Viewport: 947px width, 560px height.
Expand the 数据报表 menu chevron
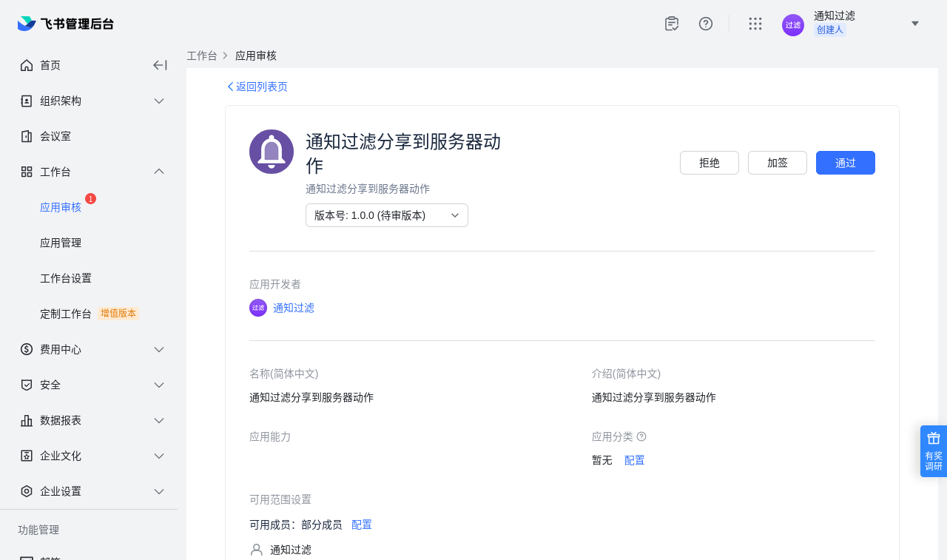click(x=159, y=420)
